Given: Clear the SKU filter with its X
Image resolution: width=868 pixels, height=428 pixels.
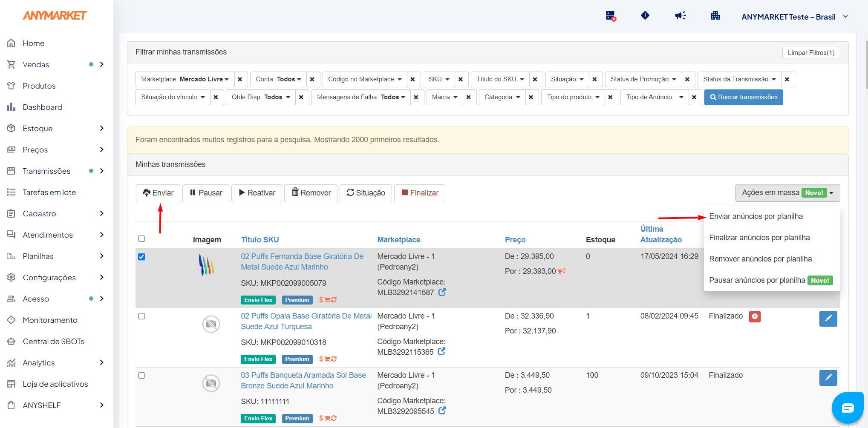Looking at the screenshot, I should (460, 79).
